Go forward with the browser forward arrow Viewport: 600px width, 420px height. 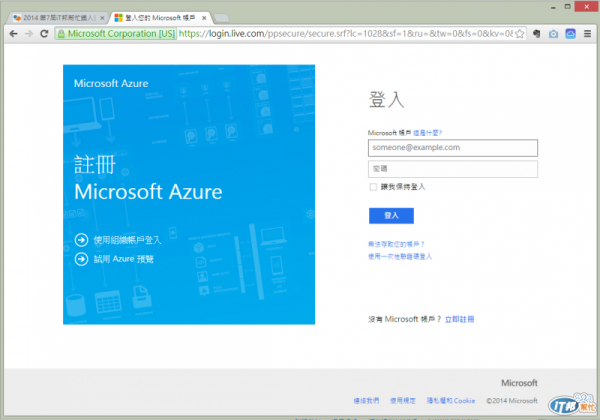(x=29, y=34)
